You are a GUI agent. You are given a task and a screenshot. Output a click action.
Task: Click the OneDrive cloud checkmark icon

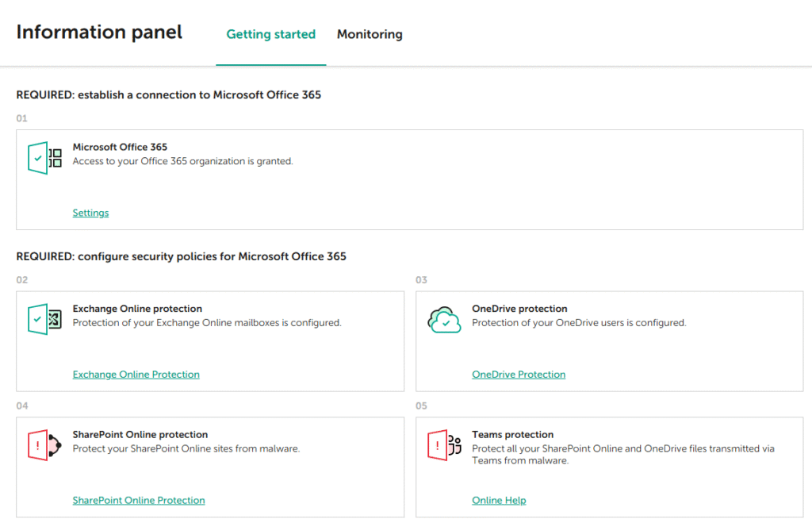(x=444, y=320)
